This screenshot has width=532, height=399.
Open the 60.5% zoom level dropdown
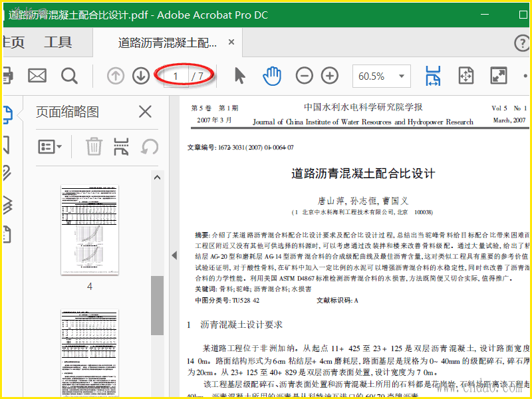pos(402,76)
